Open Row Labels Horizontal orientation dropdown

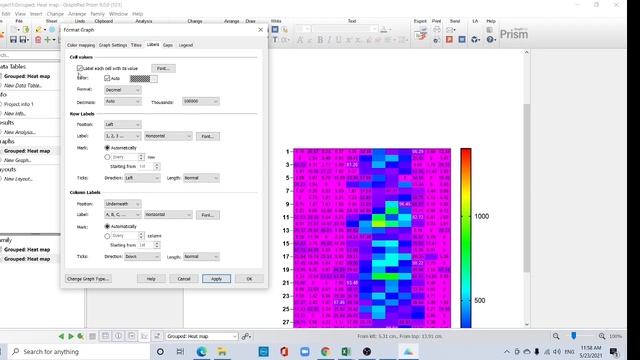(168, 136)
